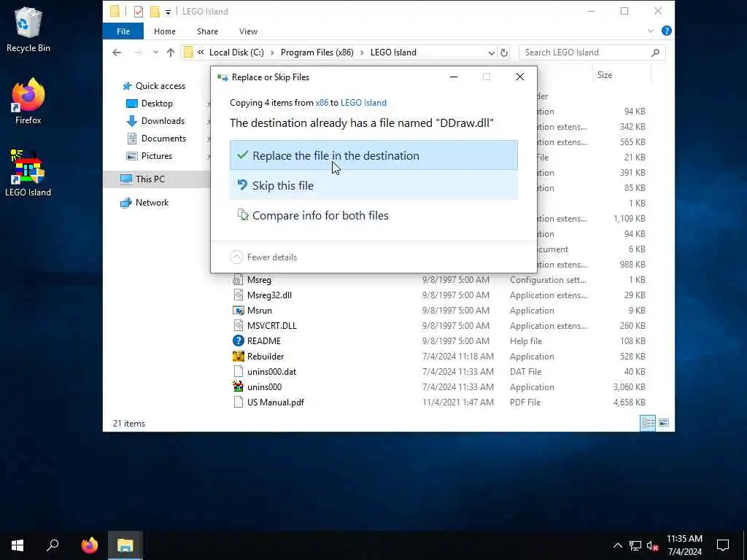Click the Windows Start button
Image resolution: width=747 pixels, height=560 pixels.
coord(18,545)
